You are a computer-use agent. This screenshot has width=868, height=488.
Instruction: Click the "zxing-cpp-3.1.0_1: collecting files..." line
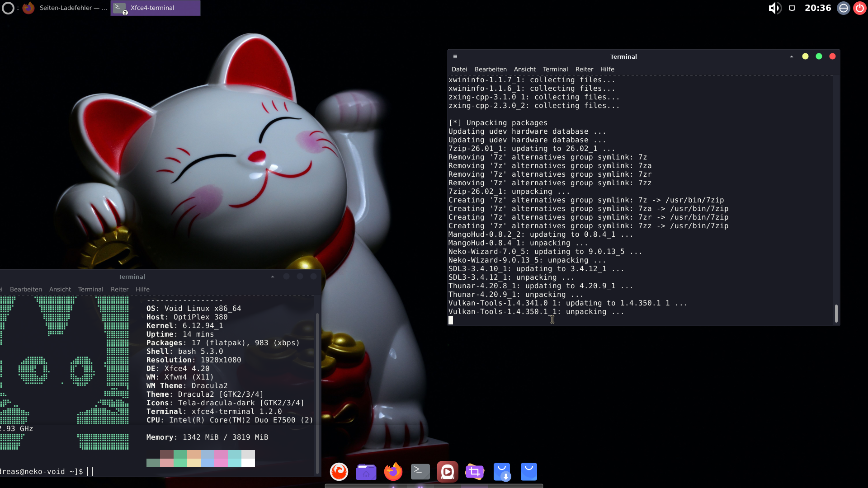[x=534, y=97]
